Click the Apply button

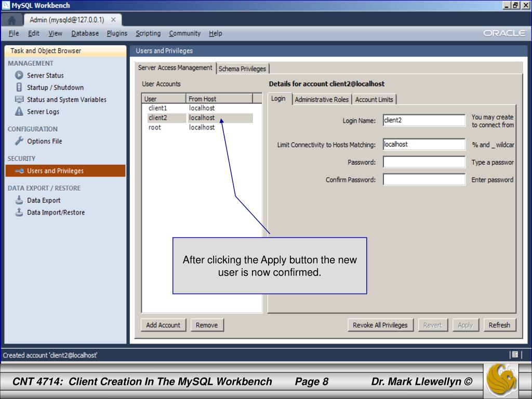(465, 325)
